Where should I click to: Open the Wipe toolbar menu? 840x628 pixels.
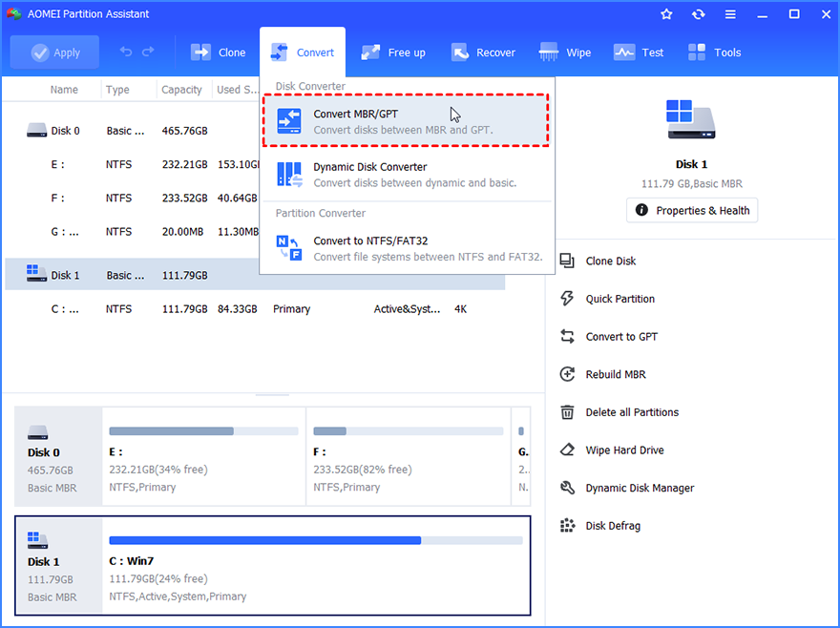coord(565,52)
